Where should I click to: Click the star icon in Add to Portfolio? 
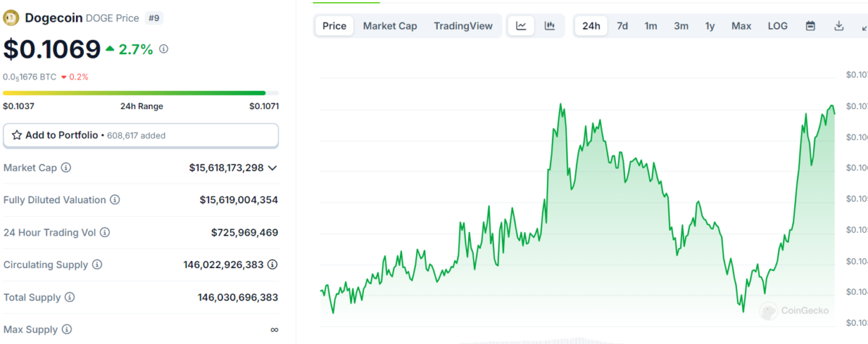click(17, 135)
